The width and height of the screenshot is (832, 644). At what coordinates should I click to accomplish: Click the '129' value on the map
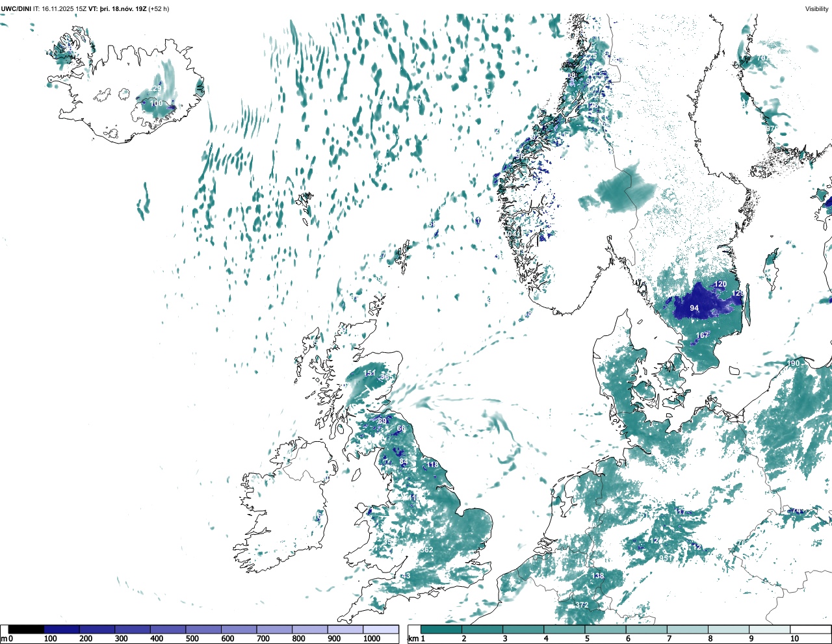[x=738, y=294]
